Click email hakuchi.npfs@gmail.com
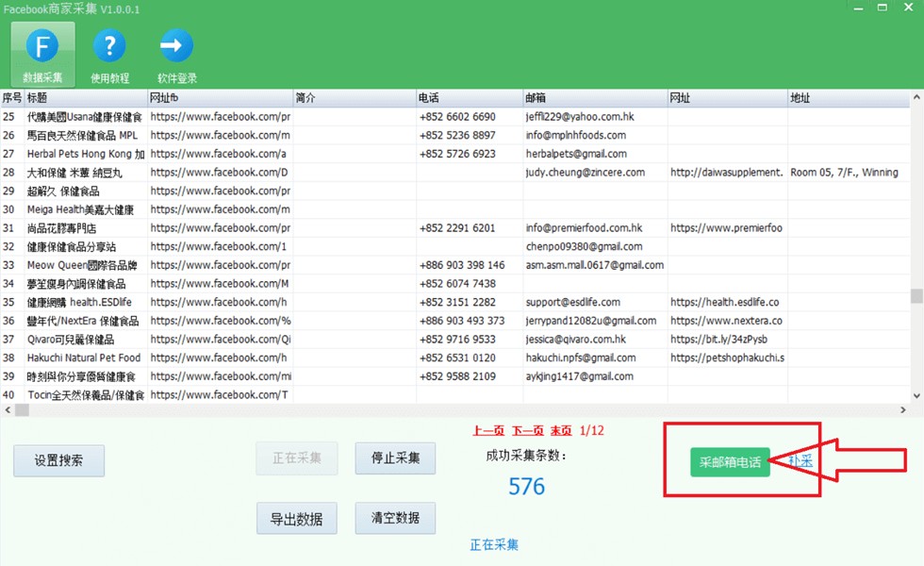 (581, 358)
